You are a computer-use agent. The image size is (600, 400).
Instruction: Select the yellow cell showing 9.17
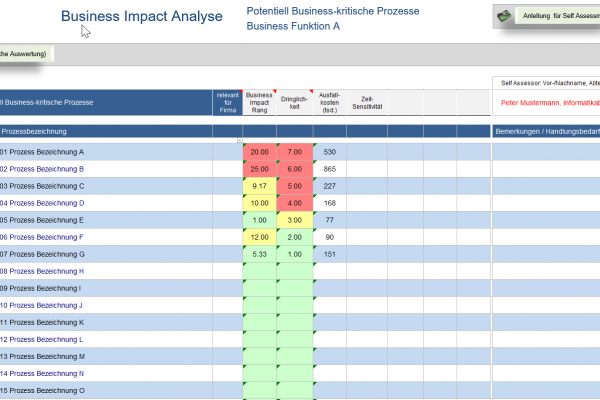tap(260, 186)
